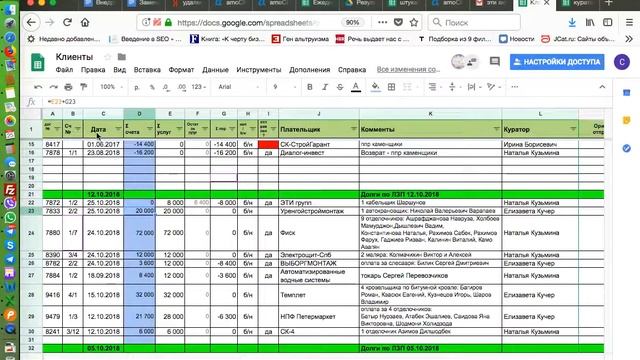Open the Дата column filter dropdown
Viewport: 640px width, 360px height.
point(118,129)
